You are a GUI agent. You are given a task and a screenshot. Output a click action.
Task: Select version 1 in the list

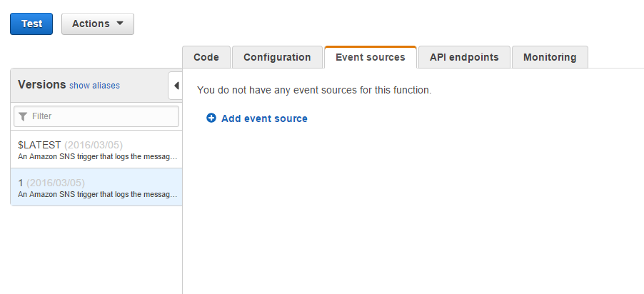click(21, 183)
